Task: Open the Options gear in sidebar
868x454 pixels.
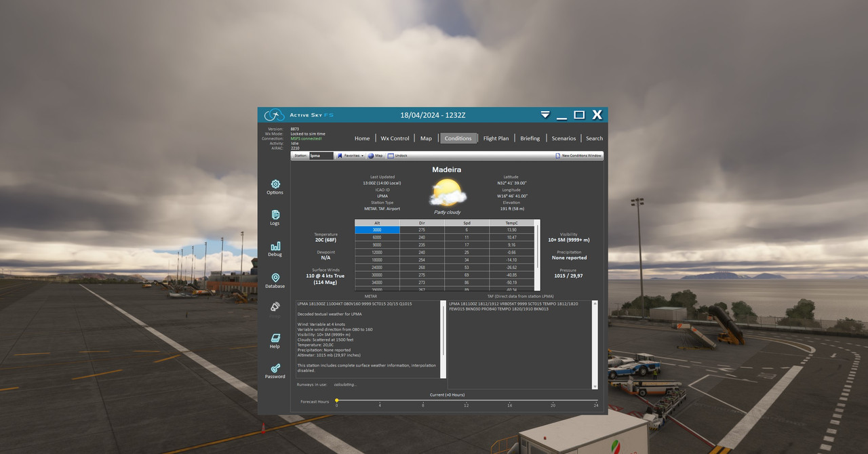Action: point(275,184)
